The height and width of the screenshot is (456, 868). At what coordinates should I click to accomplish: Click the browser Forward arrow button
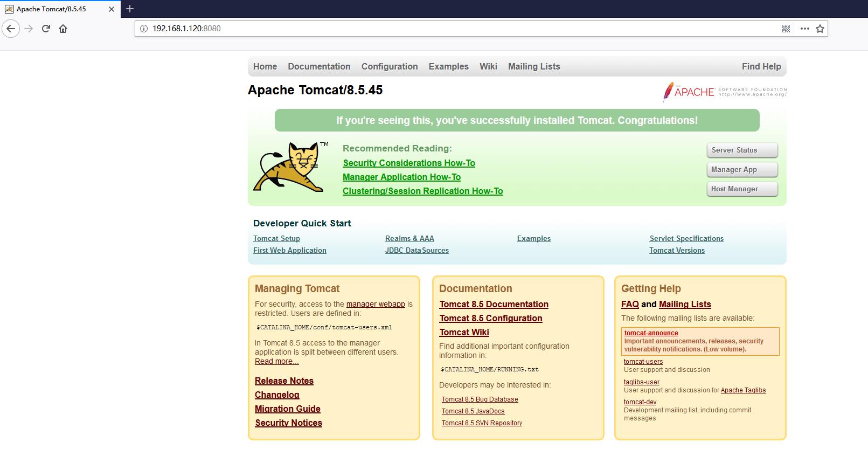[x=29, y=29]
